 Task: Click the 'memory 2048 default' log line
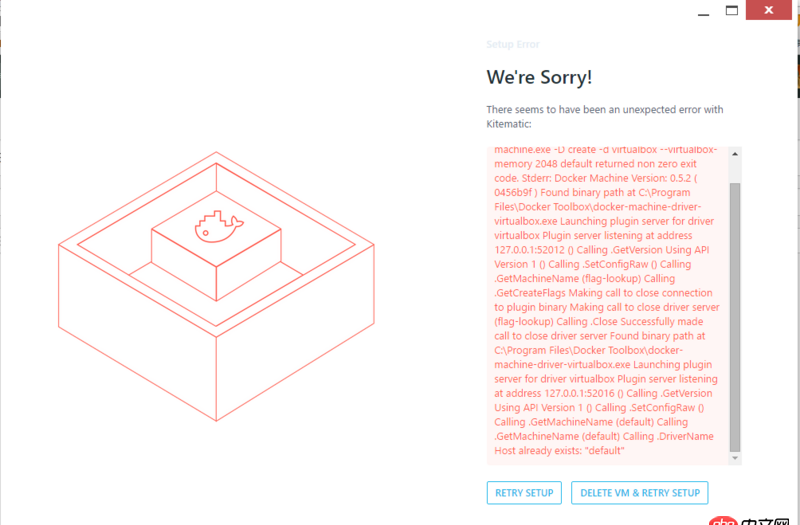point(538,164)
